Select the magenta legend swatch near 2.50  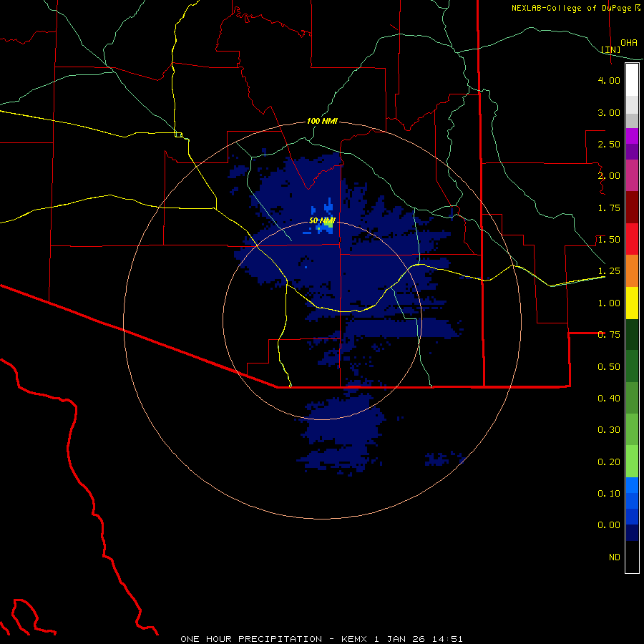click(x=632, y=136)
